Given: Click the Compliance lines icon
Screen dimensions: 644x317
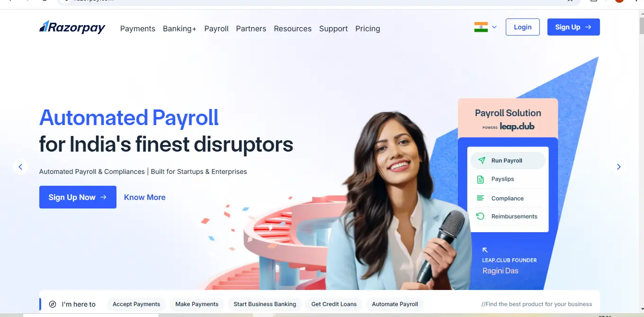Looking at the screenshot, I should [x=480, y=198].
